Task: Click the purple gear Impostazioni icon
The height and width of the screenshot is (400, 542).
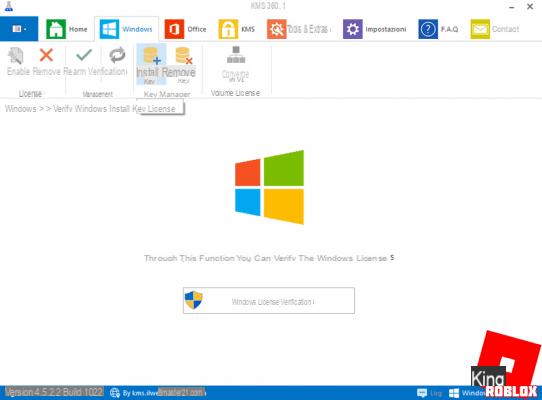Action: [353, 29]
